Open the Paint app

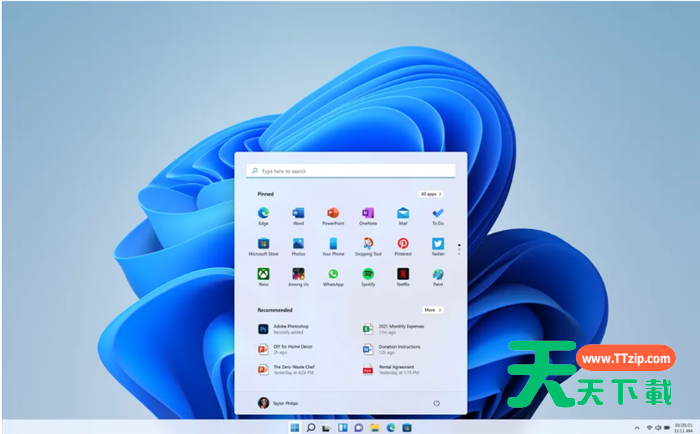[438, 277]
